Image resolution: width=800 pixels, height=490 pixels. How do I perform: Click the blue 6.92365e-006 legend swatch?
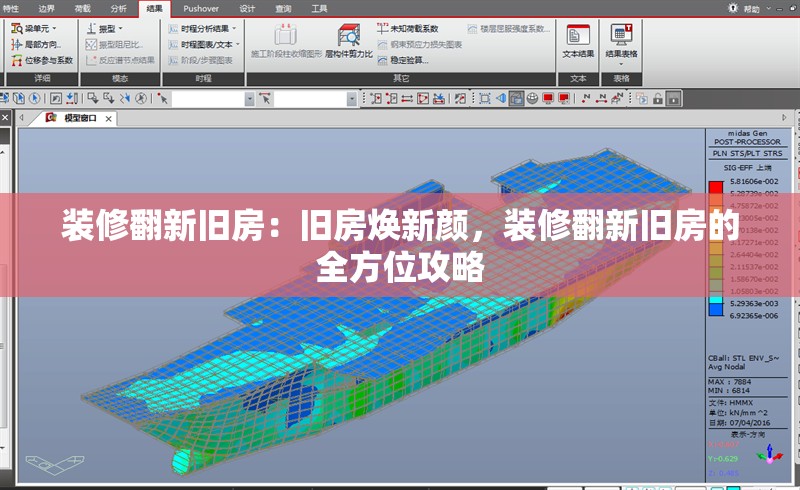(716, 310)
